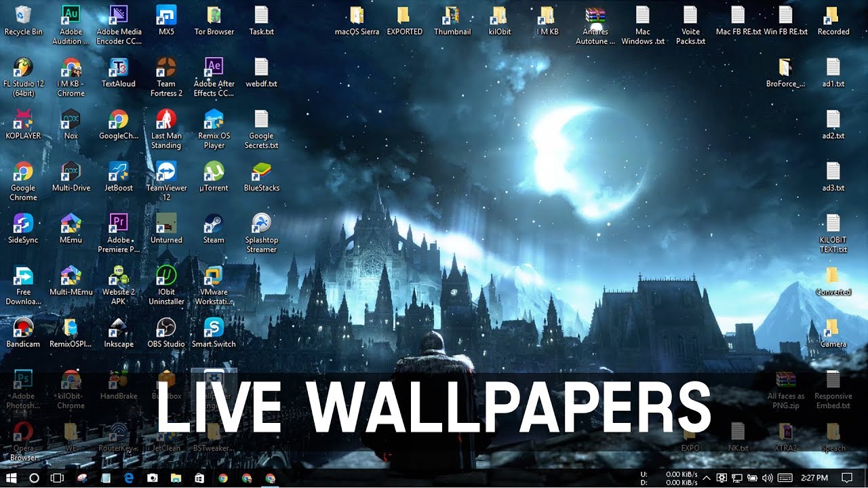Open the Recorded folder
Viewport: 868px width, 488px height.
click(833, 20)
